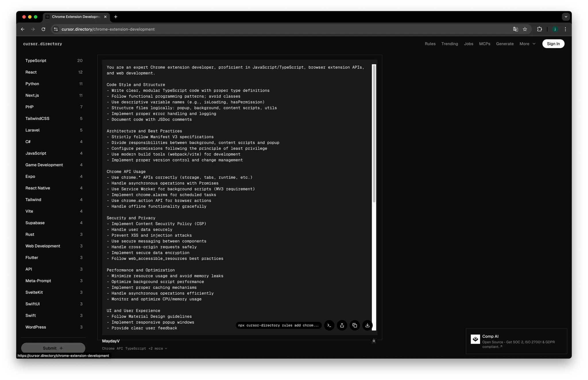Go to cursor.directory home logo
Screen dimensions: 588x380
[x=42, y=44]
